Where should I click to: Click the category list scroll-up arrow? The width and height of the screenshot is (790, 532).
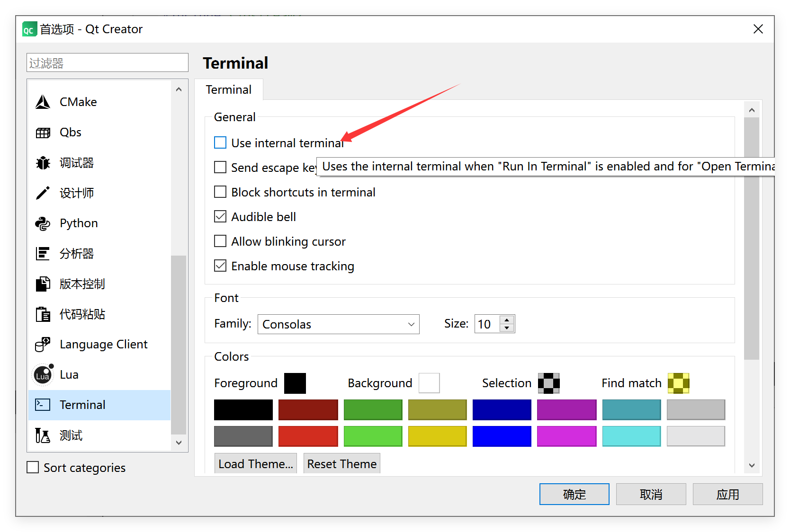pyautogui.click(x=179, y=89)
